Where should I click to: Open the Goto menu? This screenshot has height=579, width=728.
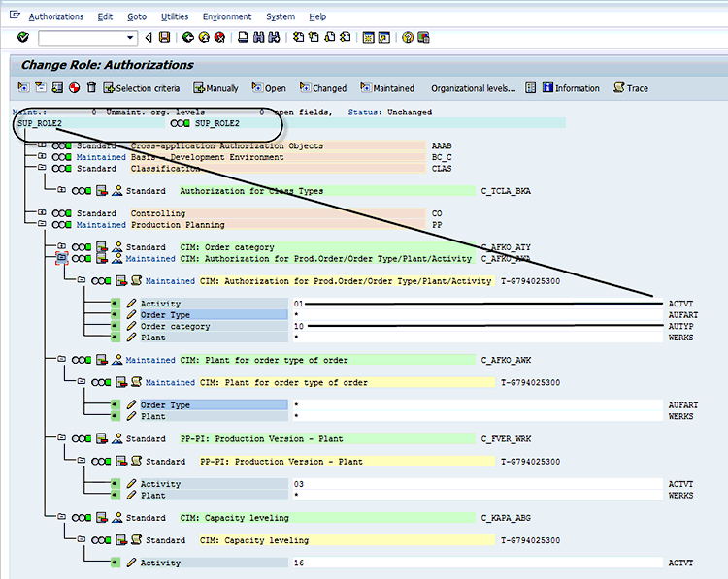[137, 16]
